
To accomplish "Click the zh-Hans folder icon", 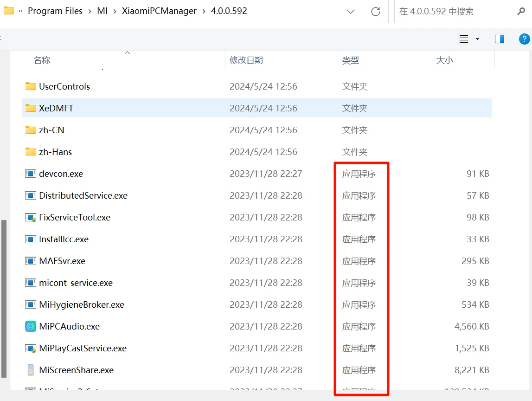I will coord(31,151).
